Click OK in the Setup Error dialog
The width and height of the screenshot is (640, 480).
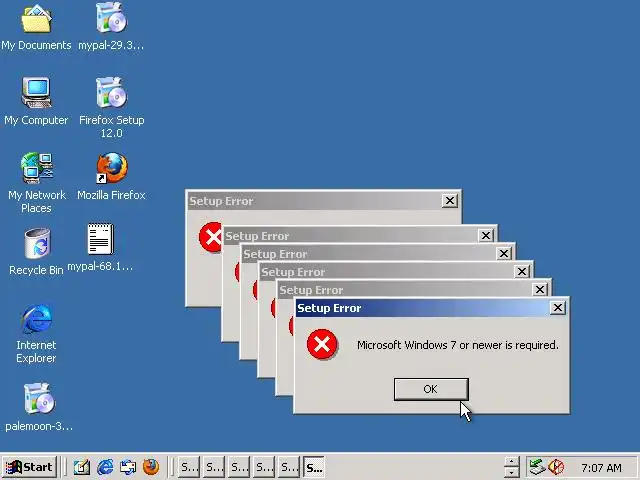pyautogui.click(x=431, y=389)
